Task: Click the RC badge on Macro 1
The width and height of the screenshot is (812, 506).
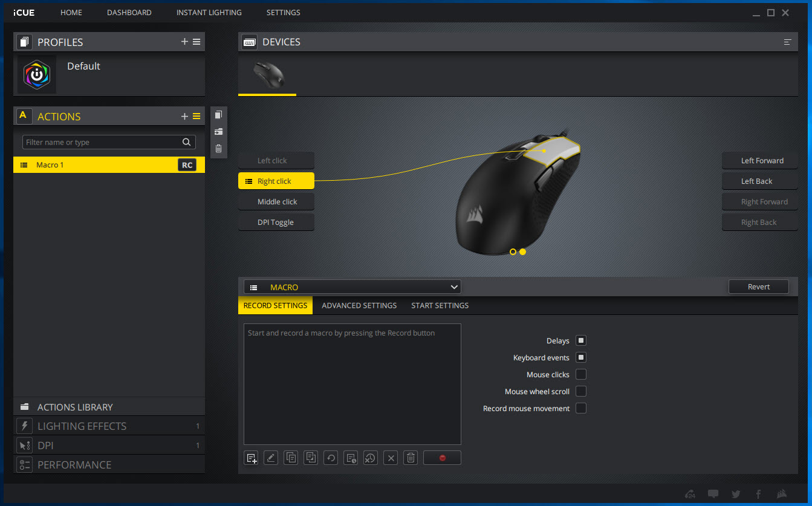Action: click(187, 165)
